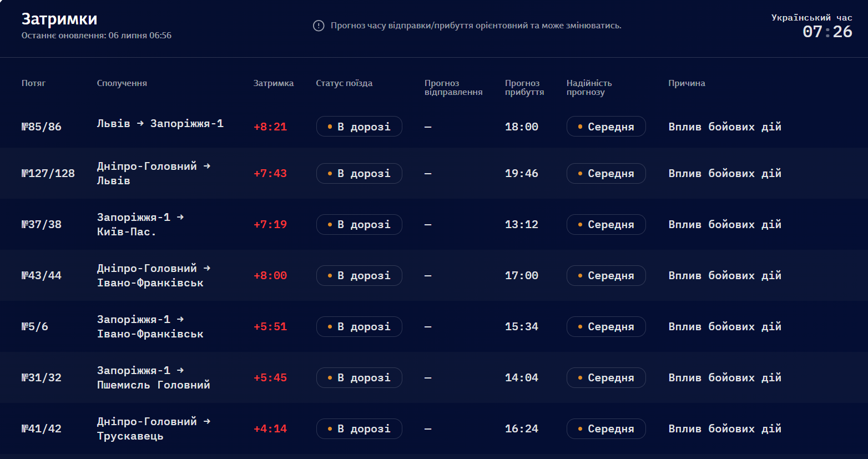Image resolution: width=868 pixels, height=459 pixels.
Task: Click the info icon beside forecast notice
Action: click(x=319, y=26)
